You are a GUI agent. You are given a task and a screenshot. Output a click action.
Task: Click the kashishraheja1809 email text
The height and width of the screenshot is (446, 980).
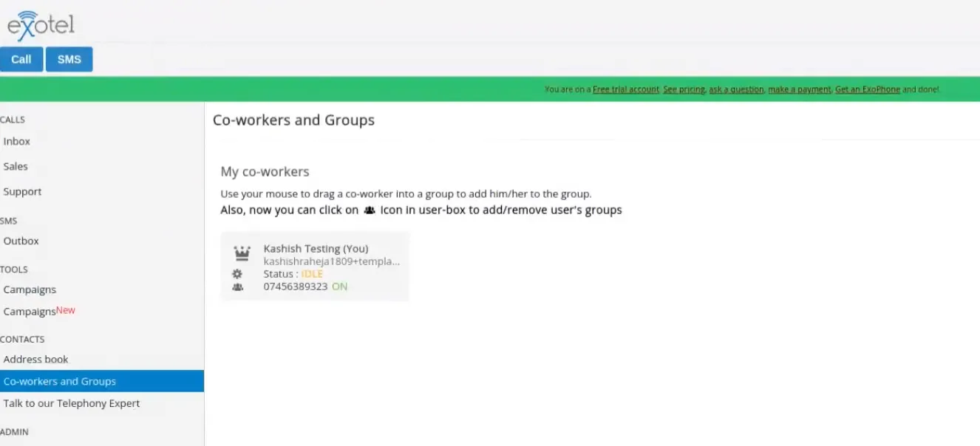pos(332,261)
